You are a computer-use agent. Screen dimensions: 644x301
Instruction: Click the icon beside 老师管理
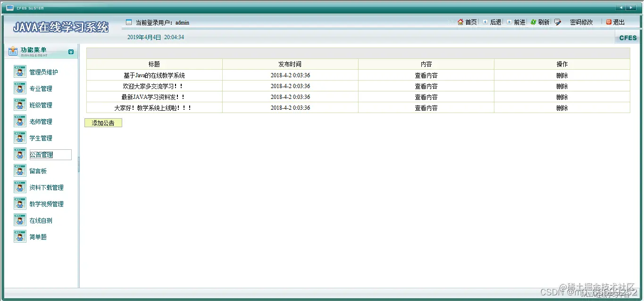point(20,121)
